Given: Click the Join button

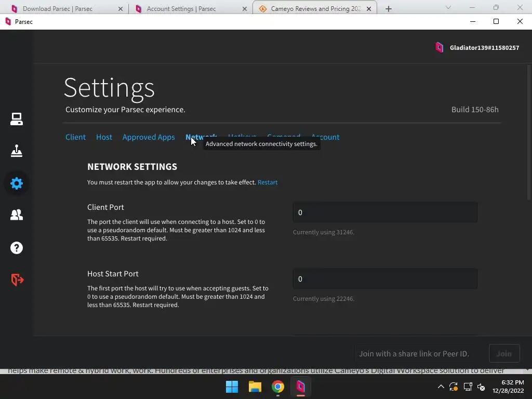Looking at the screenshot, I should click(x=504, y=353).
